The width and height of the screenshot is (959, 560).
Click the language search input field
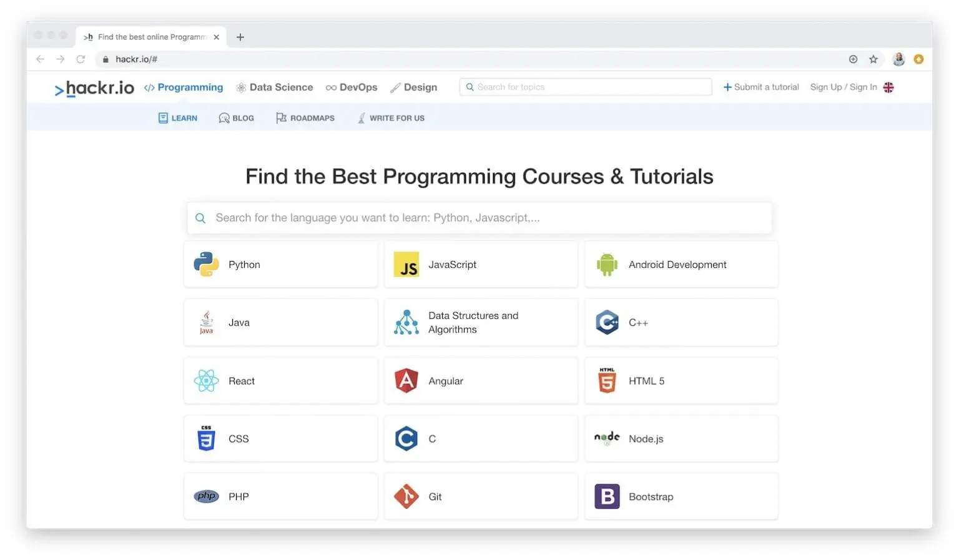coord(479,218)
